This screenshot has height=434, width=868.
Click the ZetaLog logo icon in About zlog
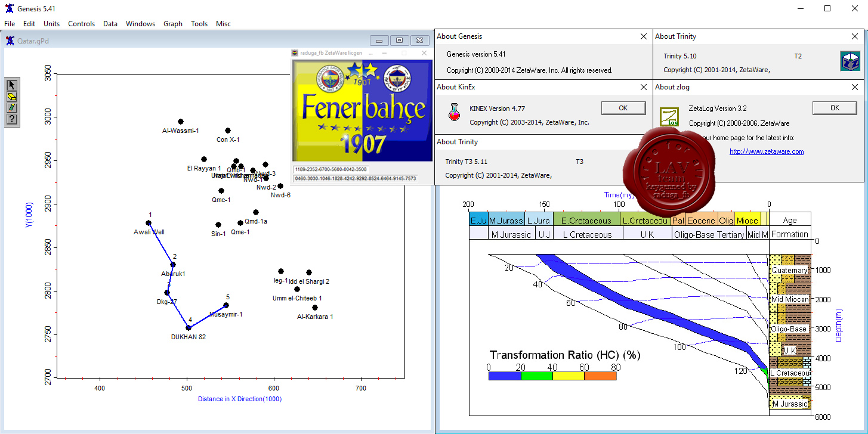pyautogui.click(x=669, y=116)
